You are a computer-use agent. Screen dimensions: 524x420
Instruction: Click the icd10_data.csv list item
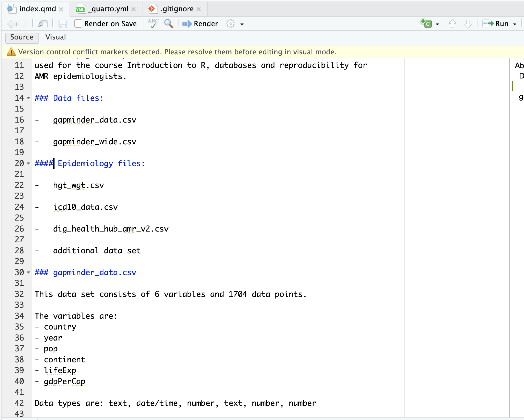click(85, 207)
